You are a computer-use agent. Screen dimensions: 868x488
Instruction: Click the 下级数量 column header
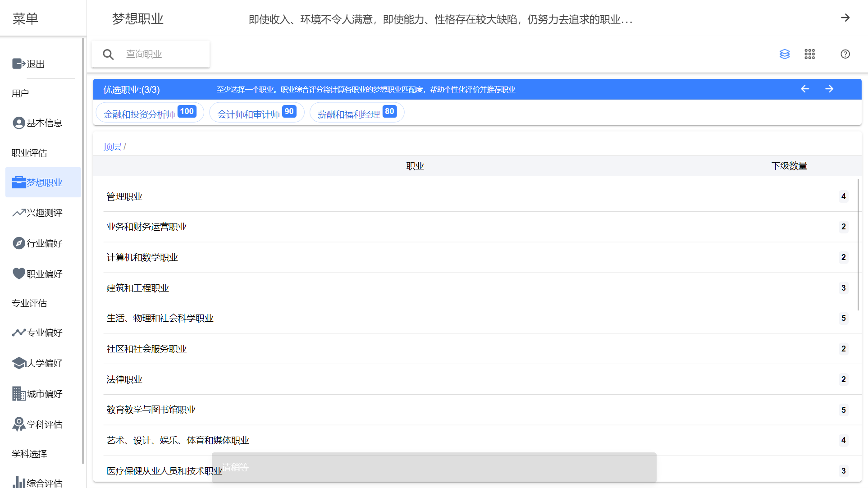point(789,166)
